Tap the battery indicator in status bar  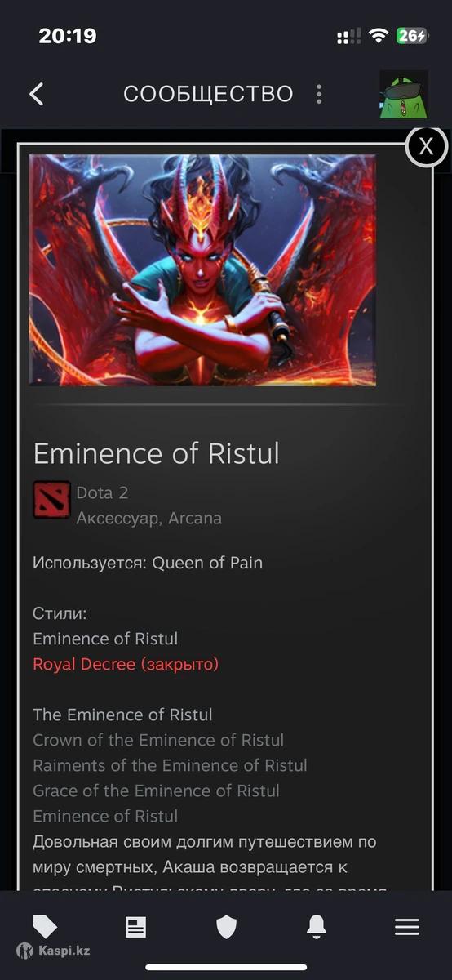[412, 36]
